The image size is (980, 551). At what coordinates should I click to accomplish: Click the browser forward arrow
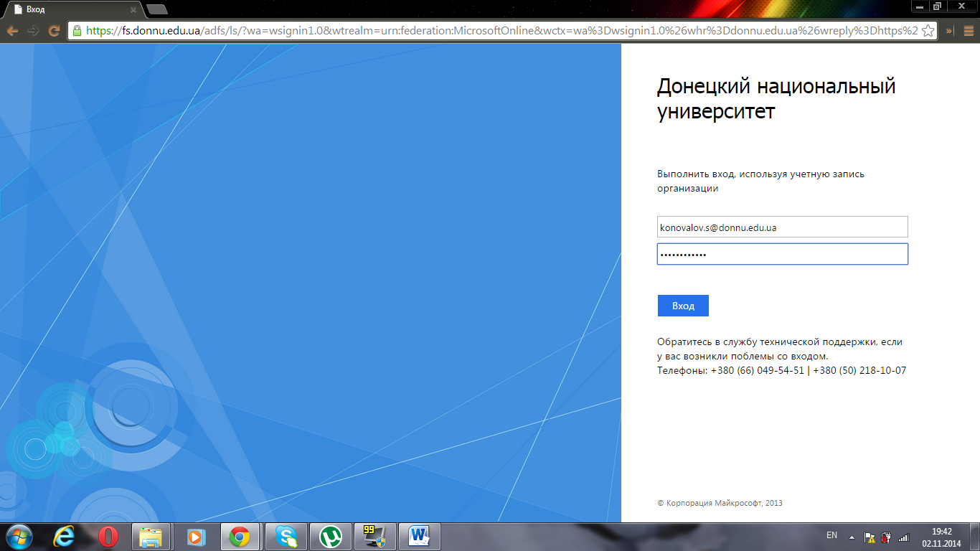(x=33, y=31)
